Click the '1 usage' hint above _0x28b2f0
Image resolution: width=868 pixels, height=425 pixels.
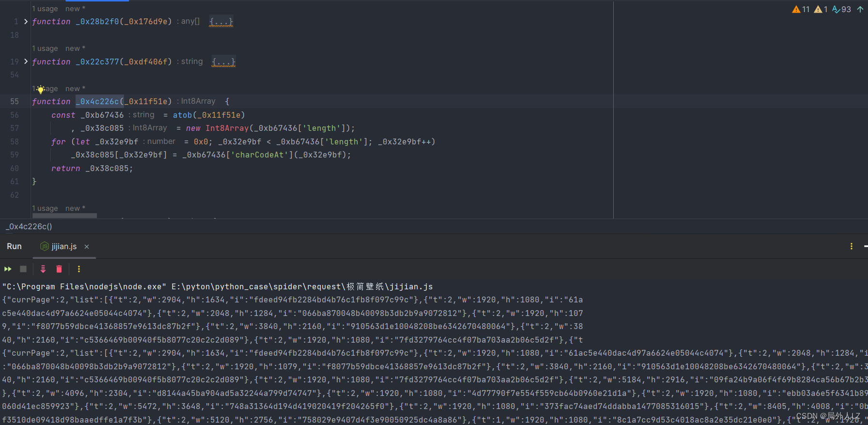[45, 9]
